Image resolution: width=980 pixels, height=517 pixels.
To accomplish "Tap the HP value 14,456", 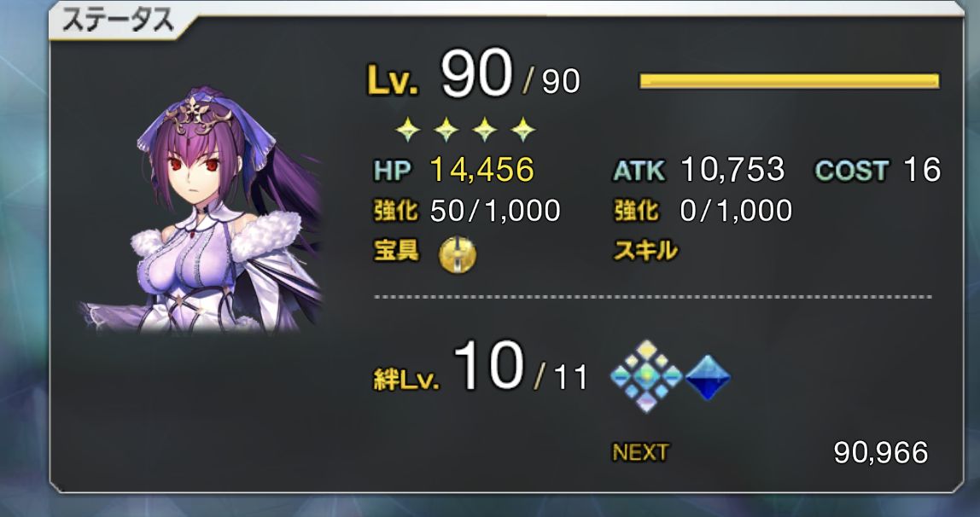I will click(x=482, y=170).
